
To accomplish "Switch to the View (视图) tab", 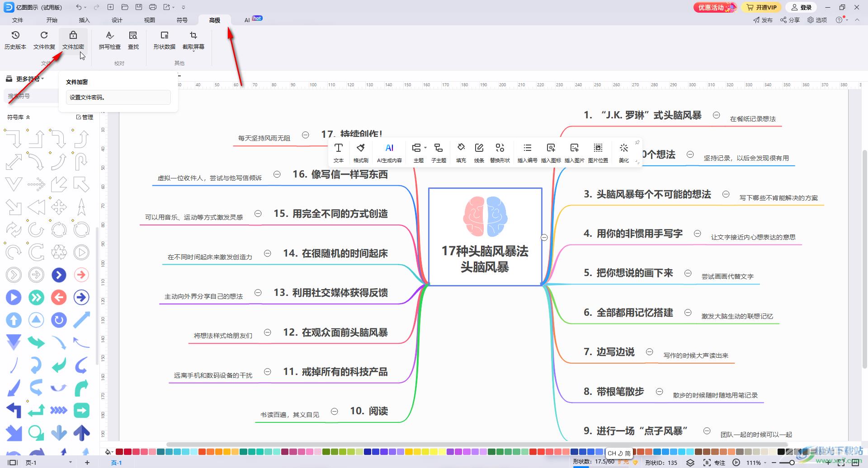I will click(x=149, y=20).
